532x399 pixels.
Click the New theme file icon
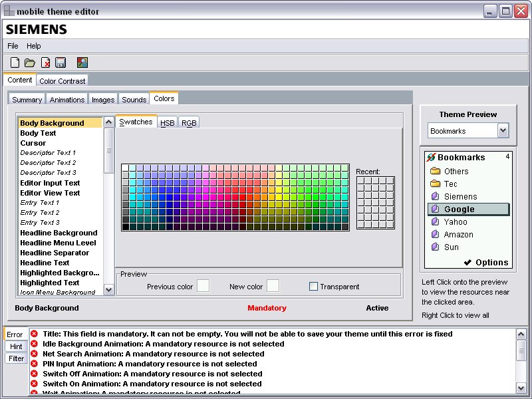click(x=15, y=63)
